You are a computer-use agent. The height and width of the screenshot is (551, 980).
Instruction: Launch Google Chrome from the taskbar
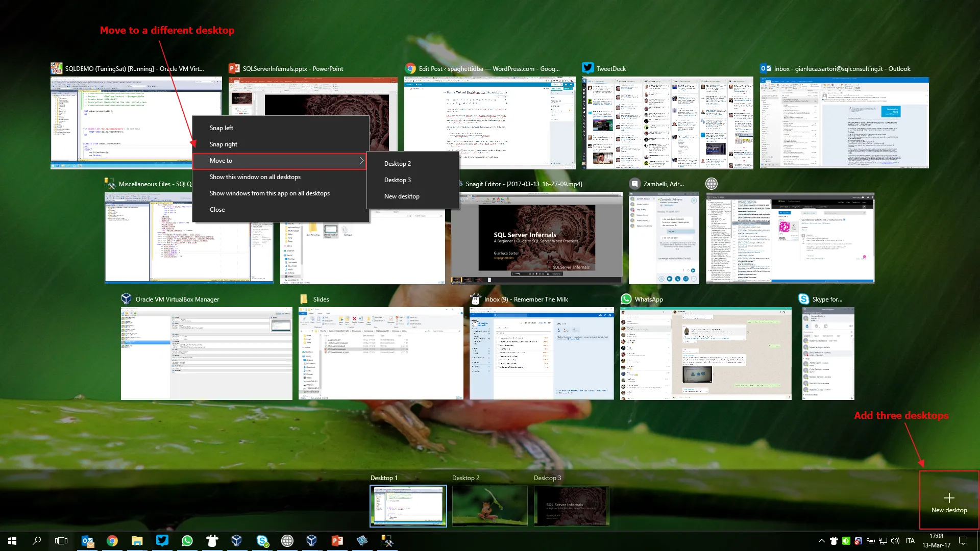coord(112,541)
